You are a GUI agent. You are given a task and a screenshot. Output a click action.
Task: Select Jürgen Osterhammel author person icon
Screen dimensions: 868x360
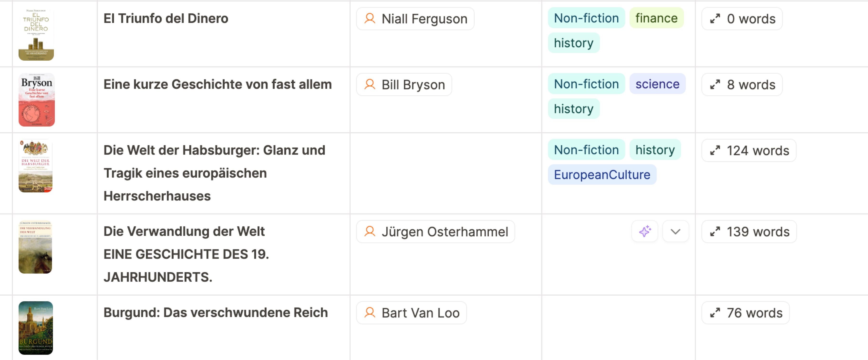[x=370, y=232]
